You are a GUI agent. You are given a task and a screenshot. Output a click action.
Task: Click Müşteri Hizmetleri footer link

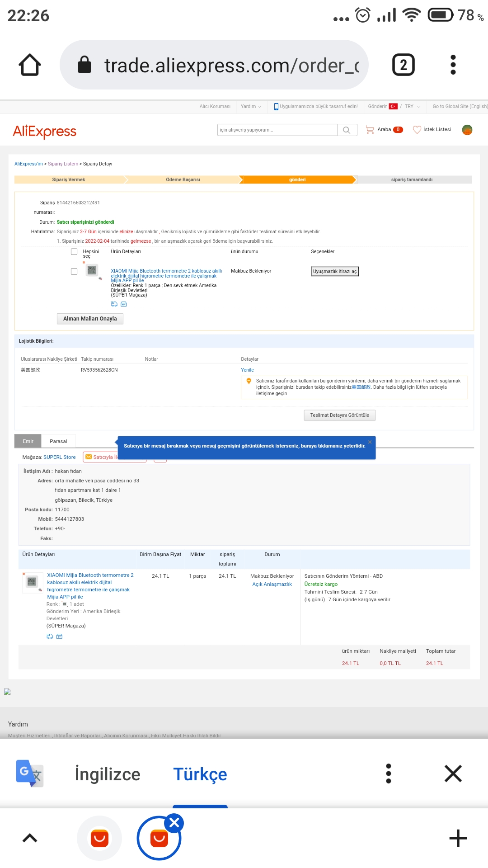click(29, 736)
